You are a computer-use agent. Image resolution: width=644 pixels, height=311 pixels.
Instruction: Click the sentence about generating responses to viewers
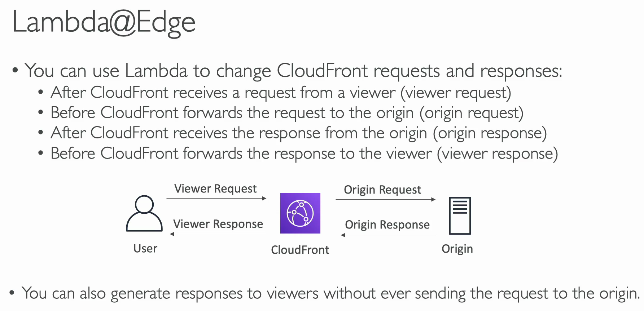click(330, 293)
